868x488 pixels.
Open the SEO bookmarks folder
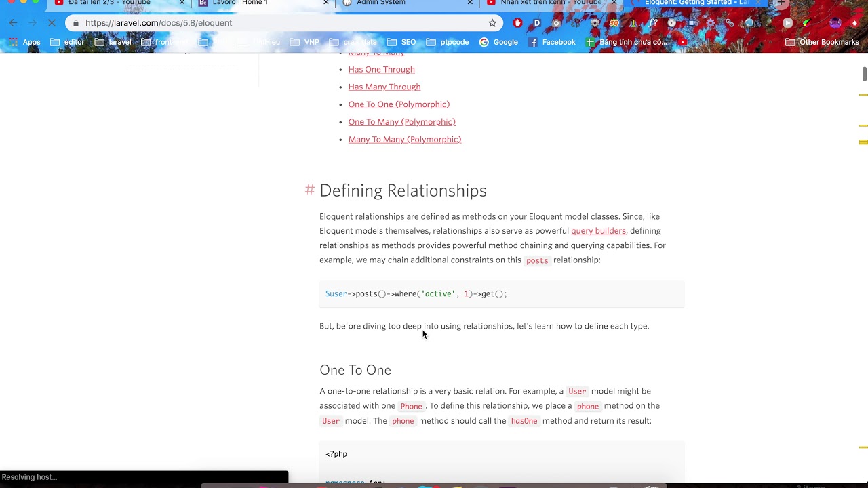[401, 42]
